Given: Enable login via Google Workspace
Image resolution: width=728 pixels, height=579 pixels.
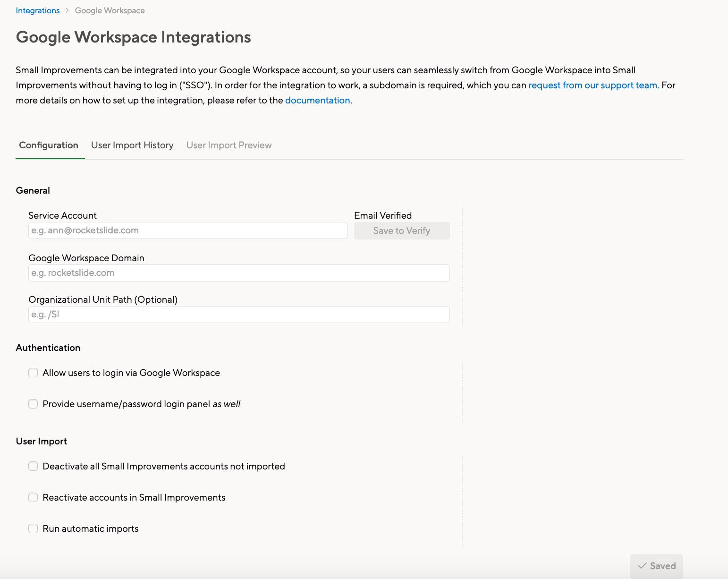Looking at the screenshot, I should coord(33,373).
